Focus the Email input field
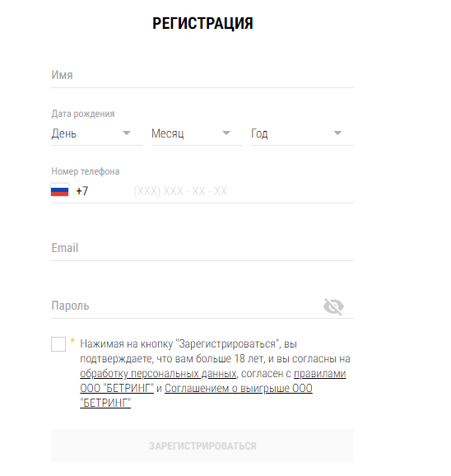The width and height of the screenshot is (451, 476). pyautogui.click(x=202, y=249)
